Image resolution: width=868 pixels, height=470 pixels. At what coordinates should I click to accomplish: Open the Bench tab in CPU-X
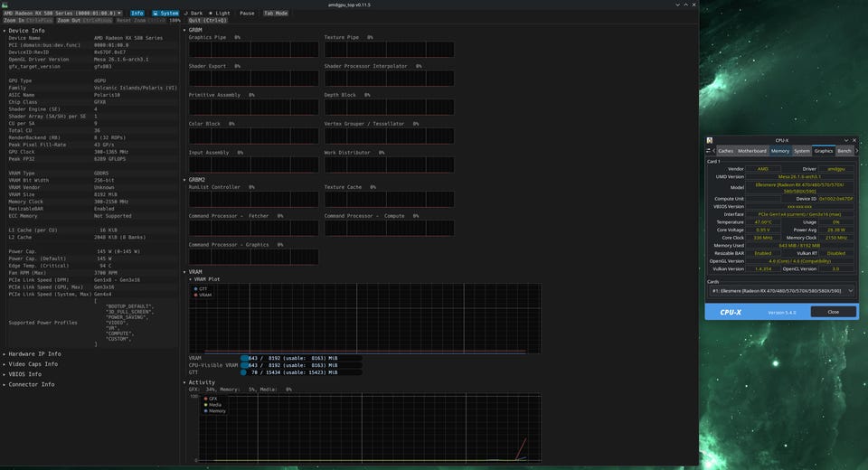[844, 151]
